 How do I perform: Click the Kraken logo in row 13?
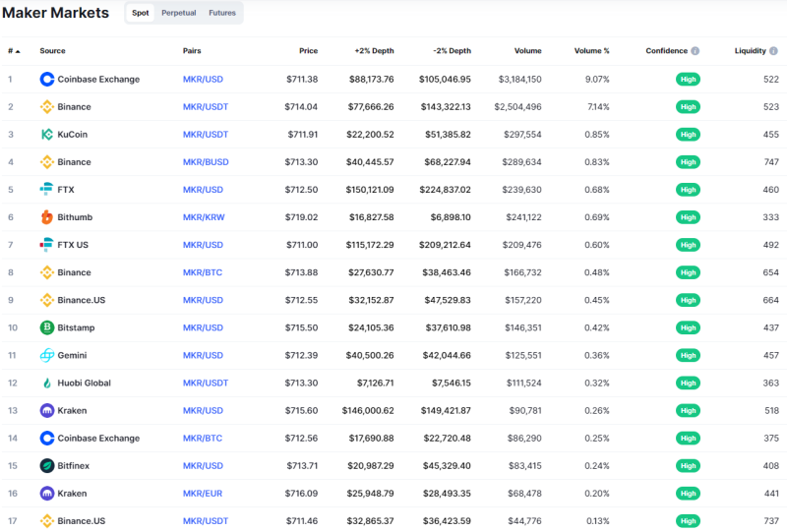(x=46, y=410)
